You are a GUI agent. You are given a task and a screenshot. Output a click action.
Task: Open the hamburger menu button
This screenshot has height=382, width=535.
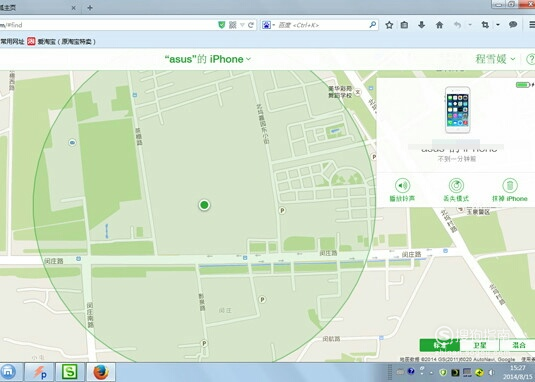click(532, 25)
